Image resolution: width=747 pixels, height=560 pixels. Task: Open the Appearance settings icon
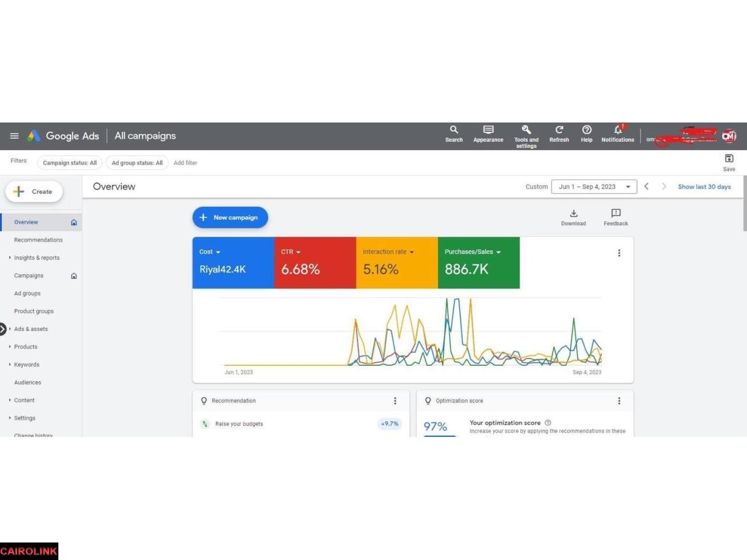tap(488, 130)
